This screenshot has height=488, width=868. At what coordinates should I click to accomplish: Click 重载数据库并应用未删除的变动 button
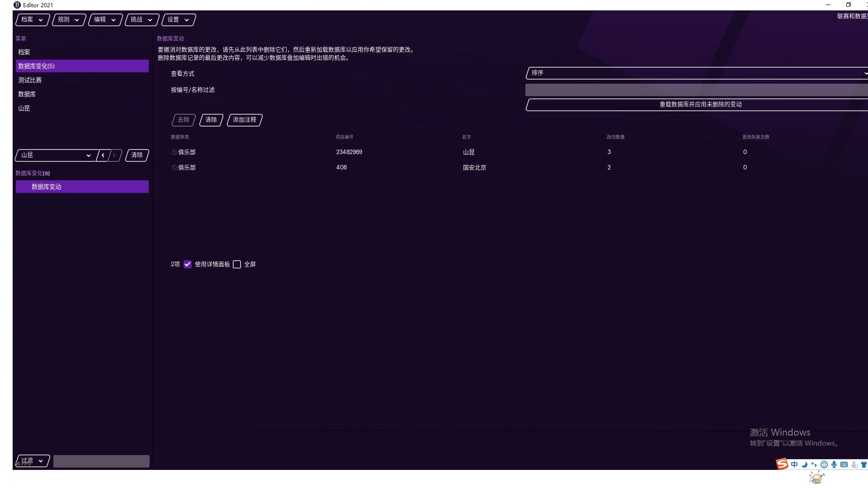pyautogui.click(x=700, y=105)
